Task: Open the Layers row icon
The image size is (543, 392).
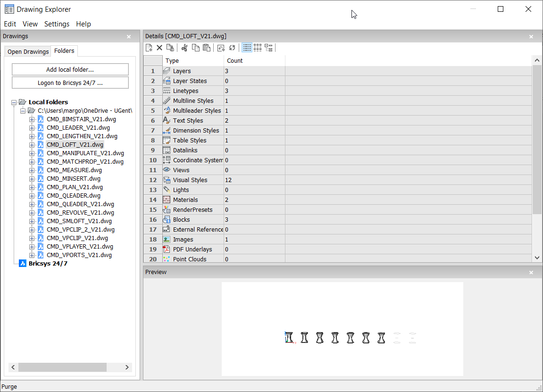Action: (x=167, y=71)
